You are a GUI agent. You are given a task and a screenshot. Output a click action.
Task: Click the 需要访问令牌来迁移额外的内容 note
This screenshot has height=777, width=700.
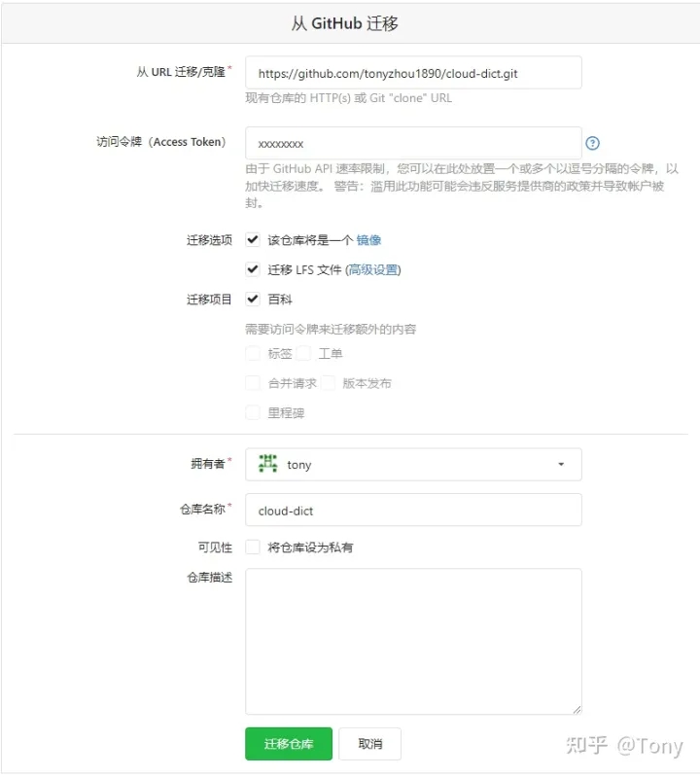[x=331, y=329]
